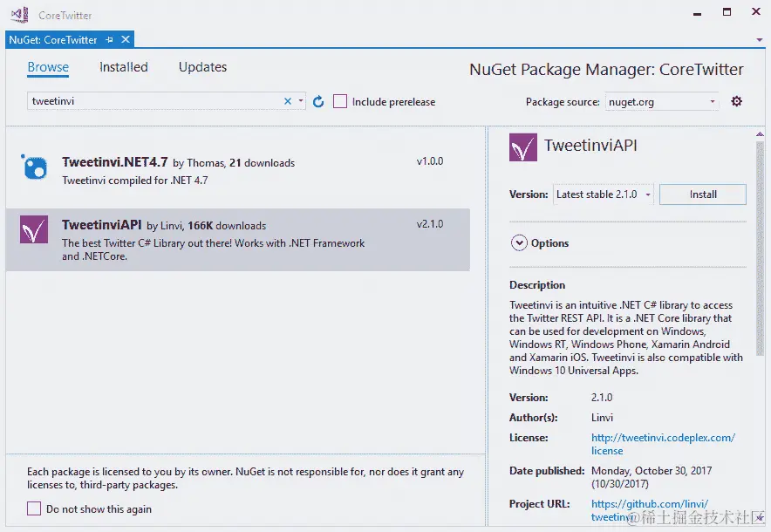
Task: Maximize the CoreTwitter window
Action: point(727,12)
